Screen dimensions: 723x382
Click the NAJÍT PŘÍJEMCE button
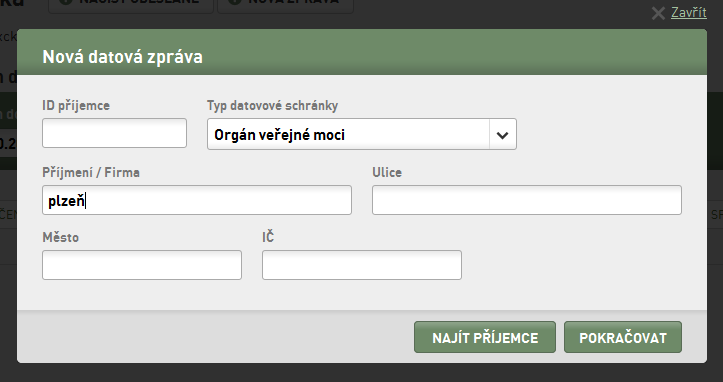(485, 337)
